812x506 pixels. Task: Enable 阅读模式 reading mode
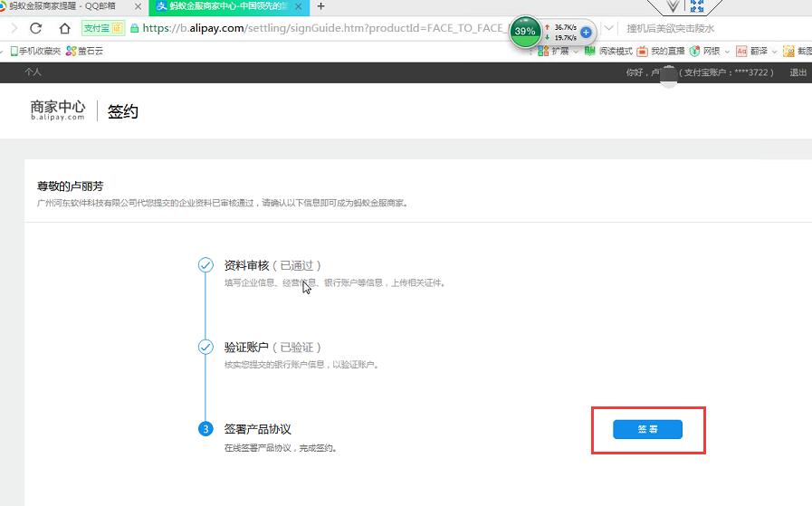(x=608, y=51)
